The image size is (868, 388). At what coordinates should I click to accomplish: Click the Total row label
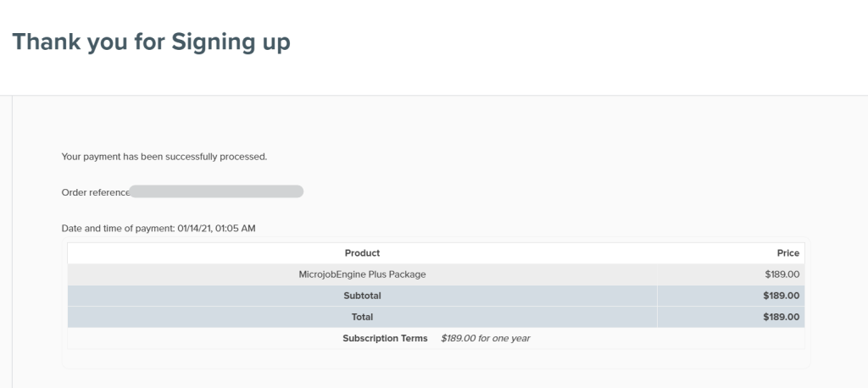(x=362, y=317)
